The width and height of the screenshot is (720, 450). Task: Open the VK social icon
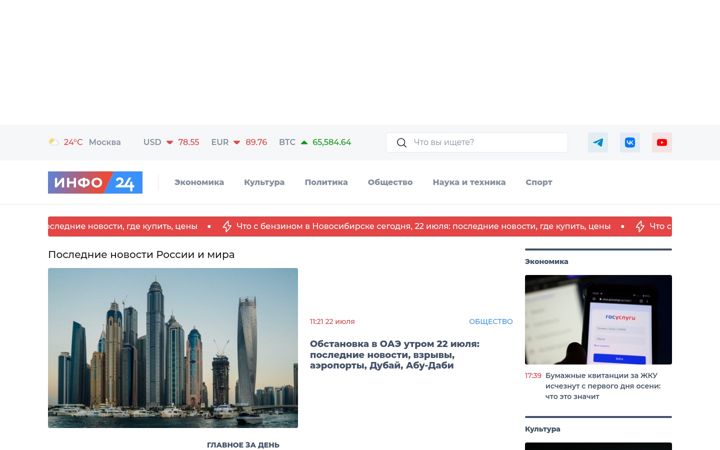[x=630, y=142]
